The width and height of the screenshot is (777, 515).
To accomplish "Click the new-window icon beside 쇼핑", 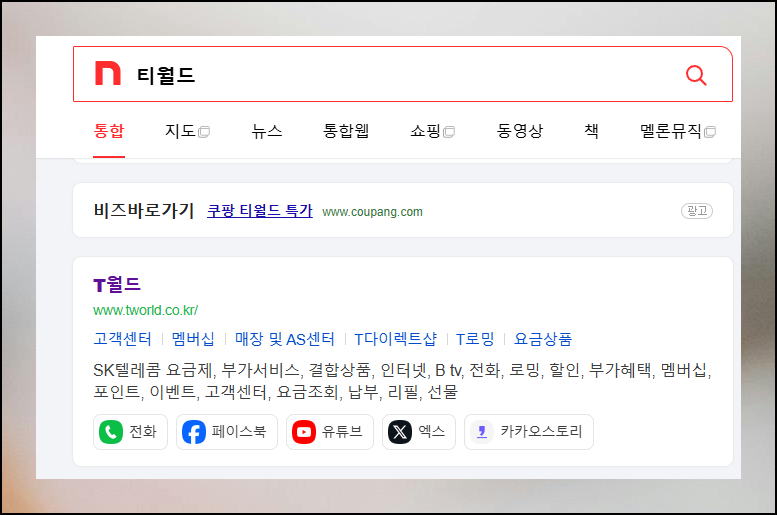I will 449,132.
